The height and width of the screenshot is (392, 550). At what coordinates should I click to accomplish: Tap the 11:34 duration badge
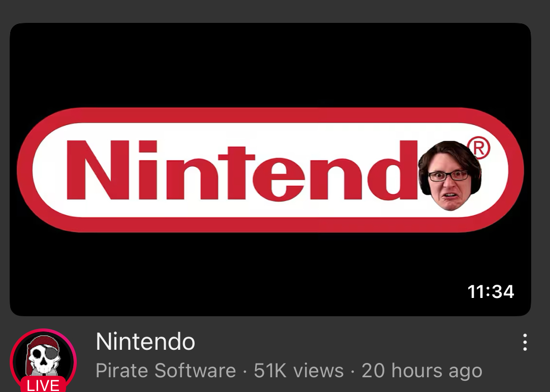coord(491,292)
